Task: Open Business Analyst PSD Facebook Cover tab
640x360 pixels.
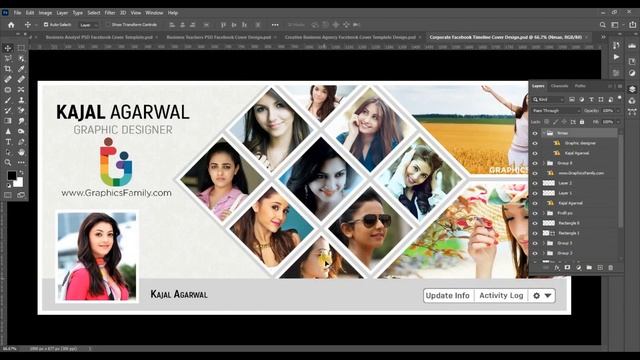Action: (99, 37)
